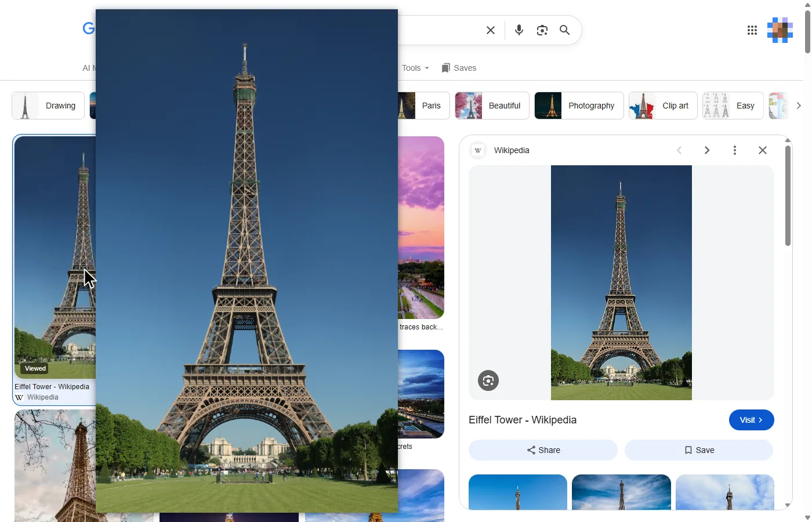Screen dimensions: 812x522
Task: Click the magnifying glass search button
Action: [x=564, y=30]
